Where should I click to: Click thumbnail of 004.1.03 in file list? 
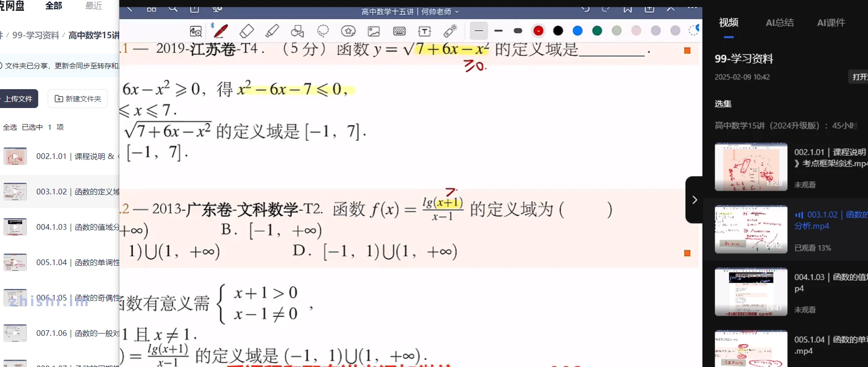coord(15,227)
